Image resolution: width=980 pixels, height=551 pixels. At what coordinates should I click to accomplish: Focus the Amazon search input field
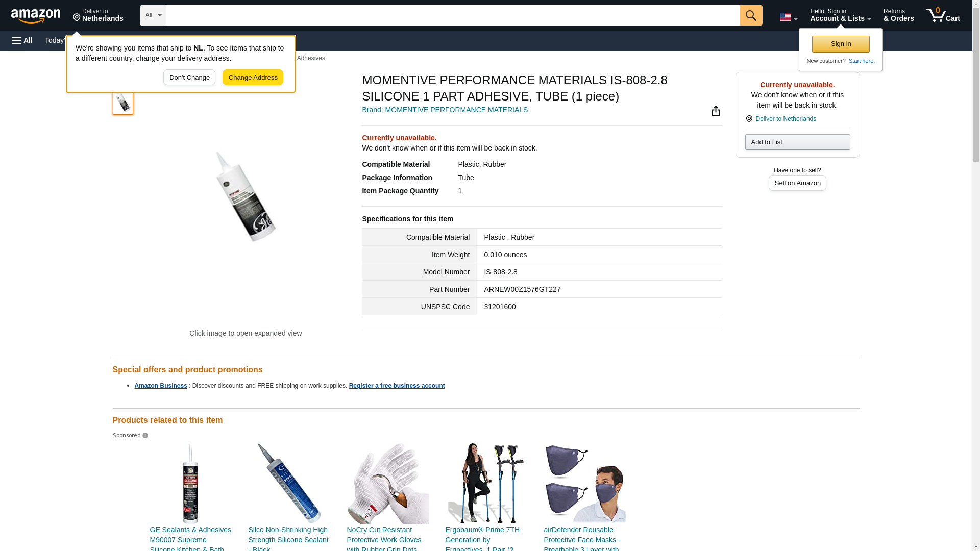[452, 15]
